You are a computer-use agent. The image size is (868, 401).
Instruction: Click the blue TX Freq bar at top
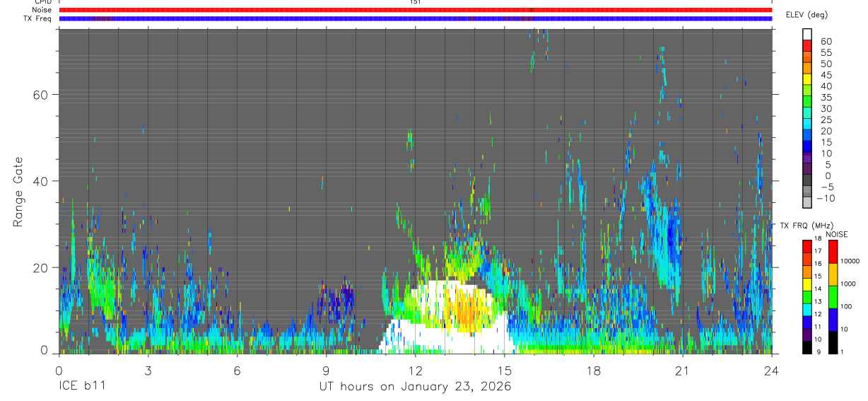pyautogui.click(x=416, y=18)
